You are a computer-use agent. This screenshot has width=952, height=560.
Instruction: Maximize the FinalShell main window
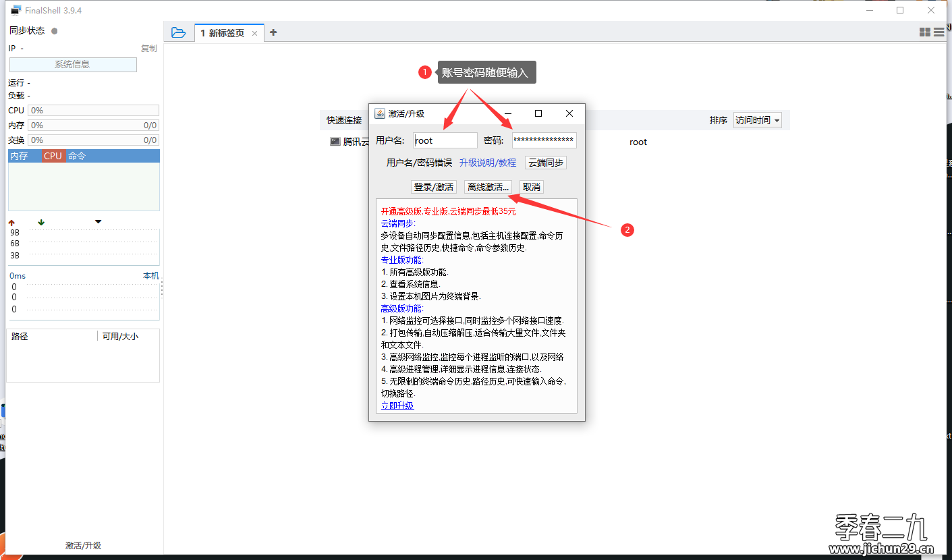tap(900, 10)
